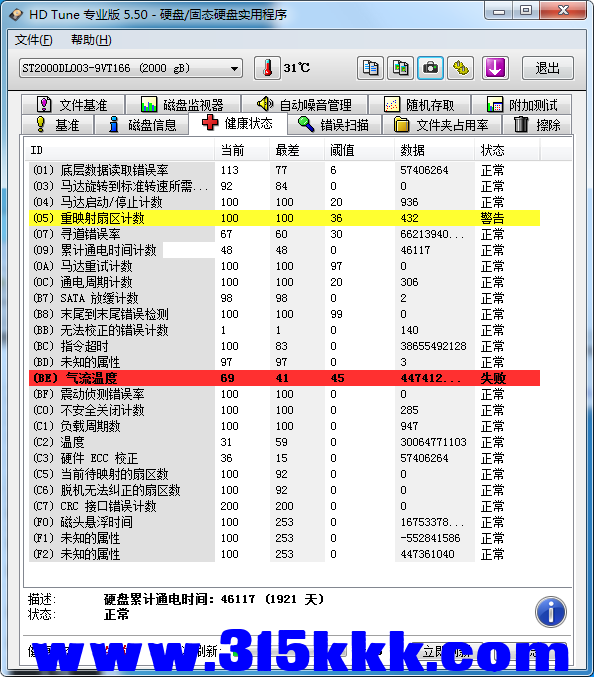594x677 pixels.
Task: Select the (0C) 通电周期计数 row
Action: pyautogui.click(x=284, y=282)
